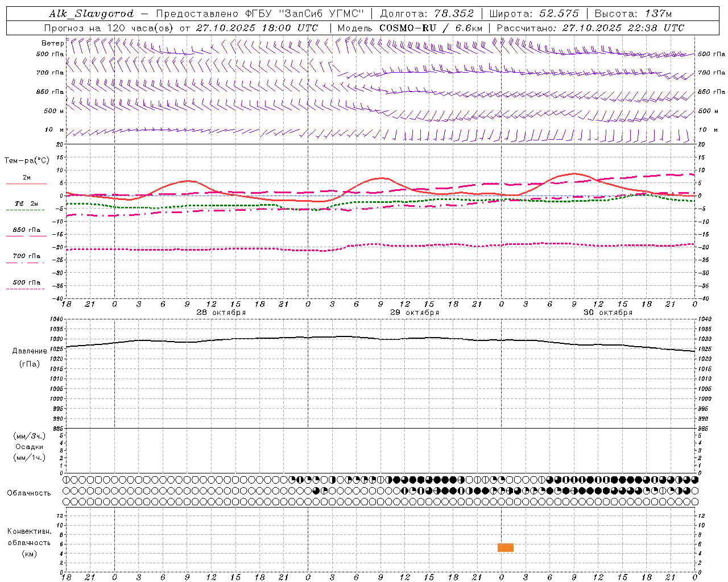
Task: Click the 2м temperature legend entry
Action: [x=27, y=177]
